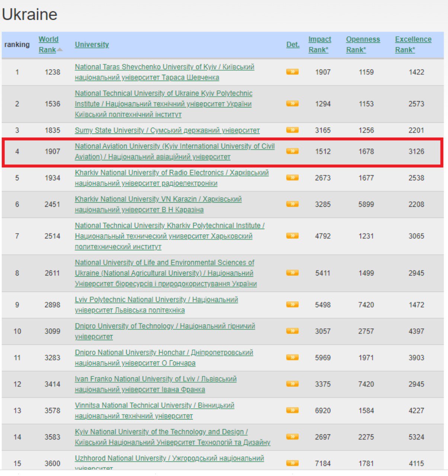Open details icon for Kyiv Polytechnic Institute row
The width and height of the screenshot is (448, 476).
click(x=292, y=103)
